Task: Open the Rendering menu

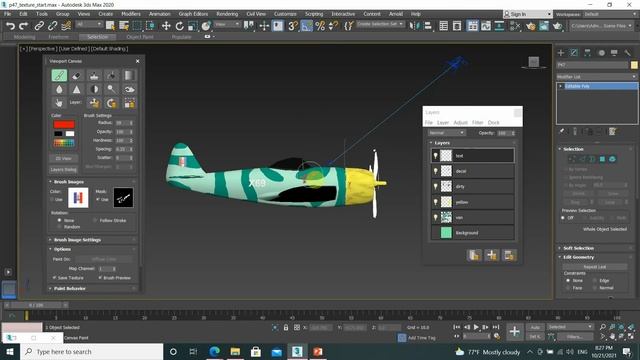Action: point(227,14)
